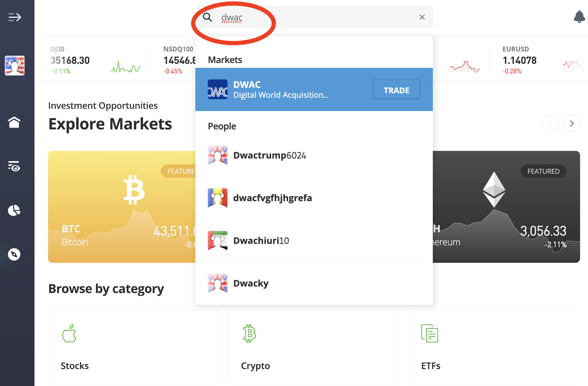
Task: Open the Stocks category card
Action: pos(134,347)
